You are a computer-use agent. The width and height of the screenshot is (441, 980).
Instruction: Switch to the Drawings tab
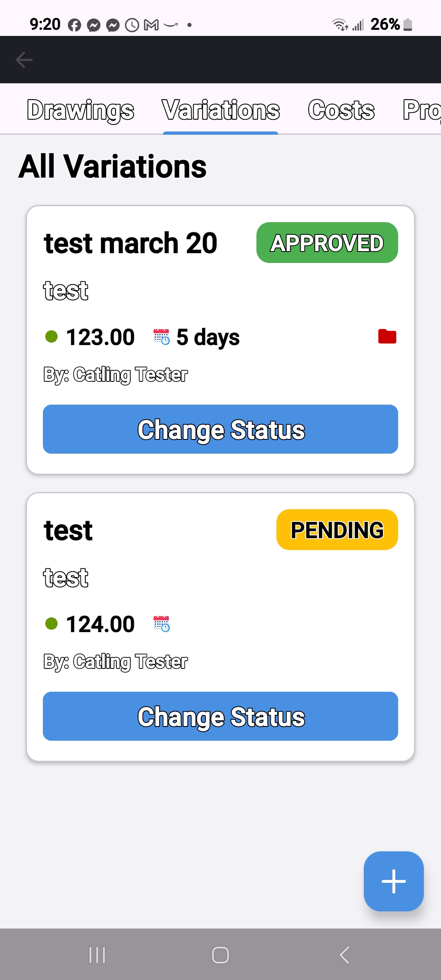coord(80,110)
